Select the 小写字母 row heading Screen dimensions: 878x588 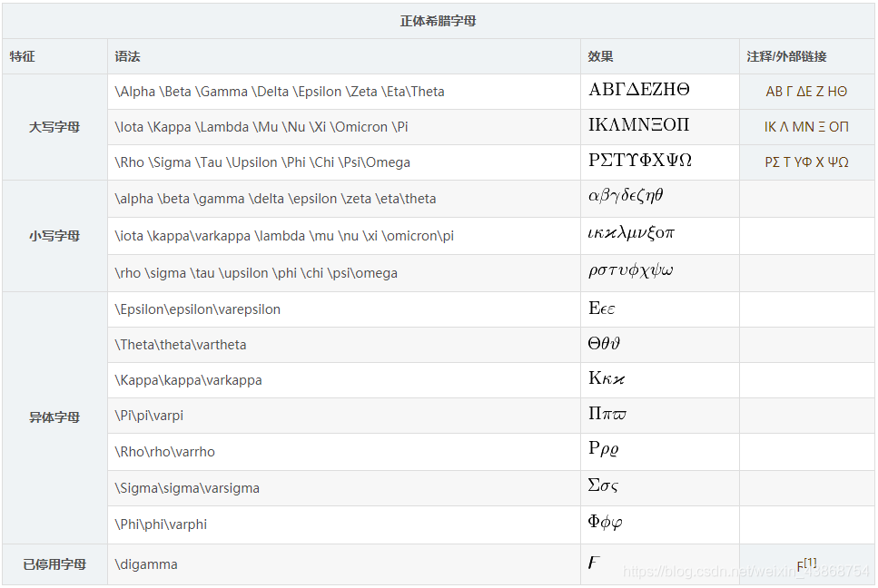(x=54, y=236)
